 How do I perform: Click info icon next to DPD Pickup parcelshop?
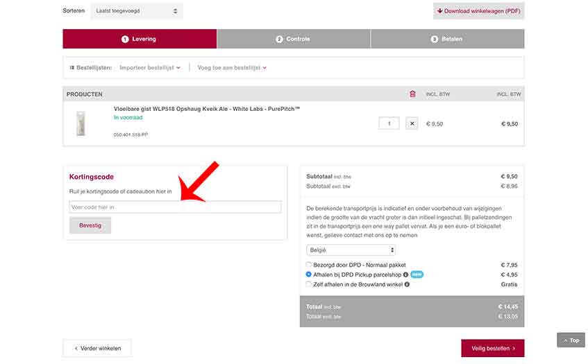click(405, 275)
